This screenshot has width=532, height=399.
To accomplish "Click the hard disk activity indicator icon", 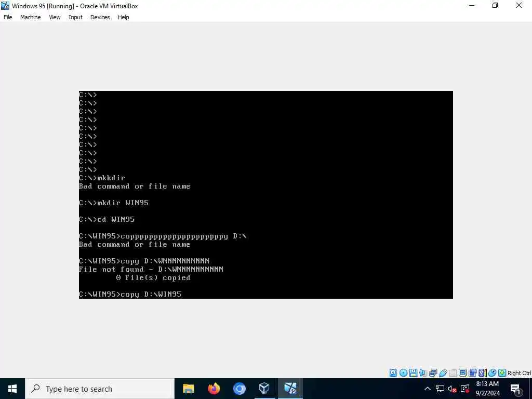I will tap(393, 373).
